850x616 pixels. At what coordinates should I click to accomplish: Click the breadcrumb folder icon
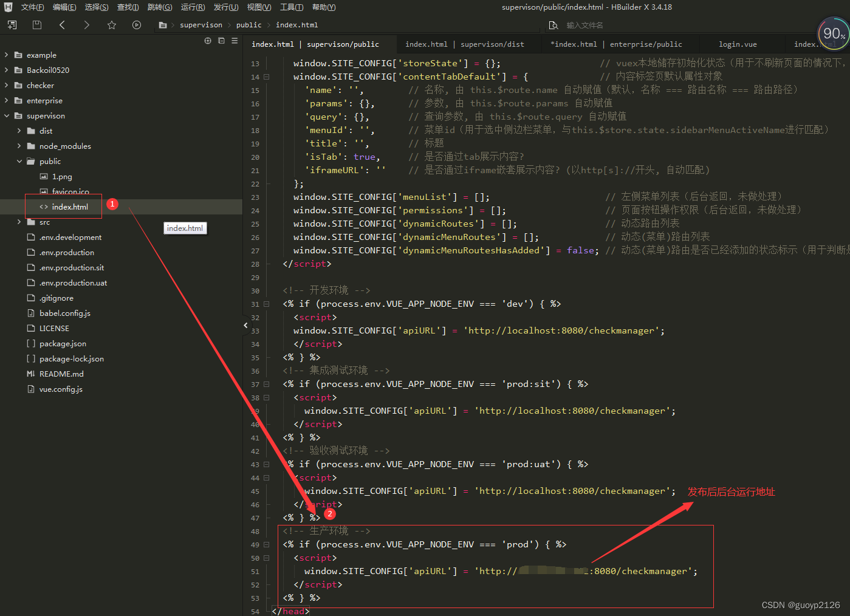pos(163,25)
